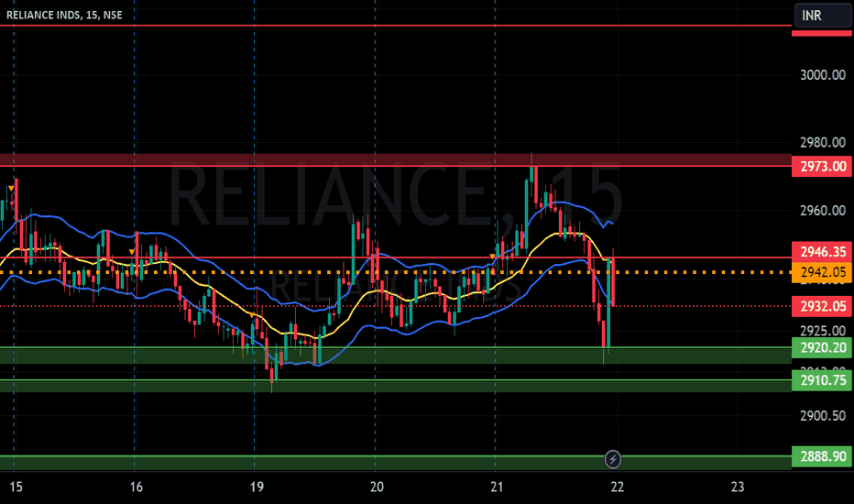The width and height of the screenshot is (854, 504).
Task: Click date 23 on time axis
Action: [x=738, y=487]
